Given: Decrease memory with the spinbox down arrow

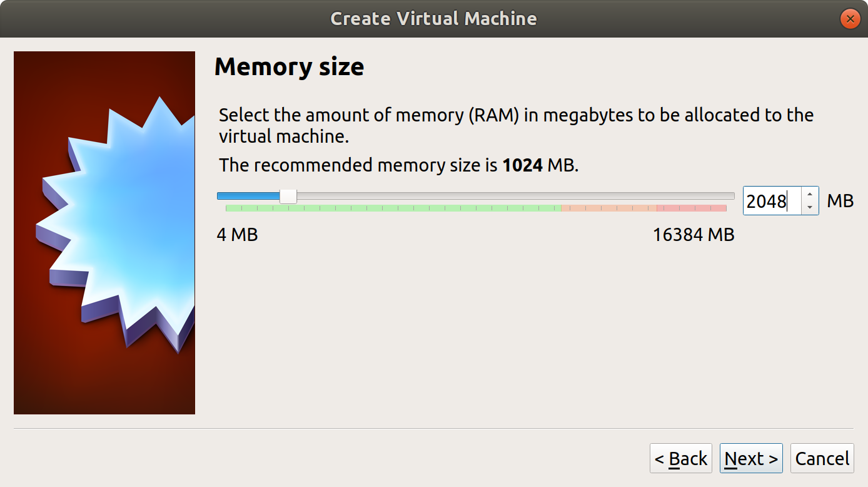Looking at the screenshot, I should tap(810, 208).
